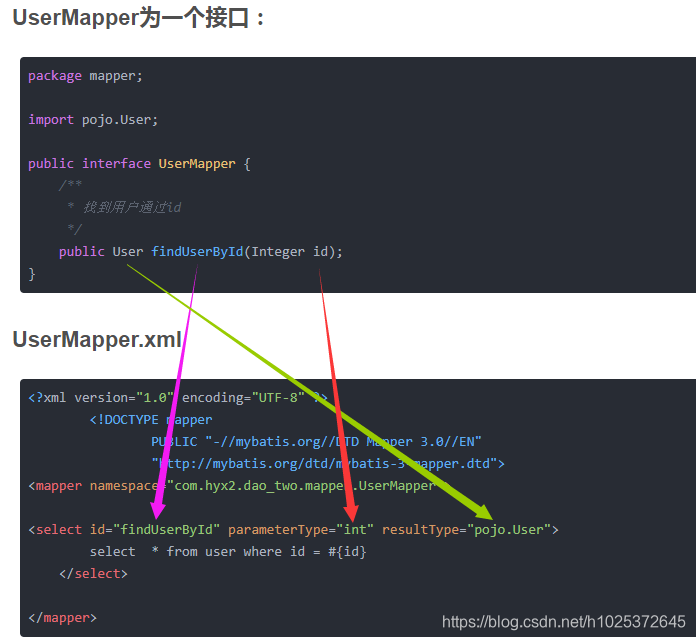This screenshot has height=641, width=696.
Task: Click the line 'import pojo.User;'
Action: [93, 120]
